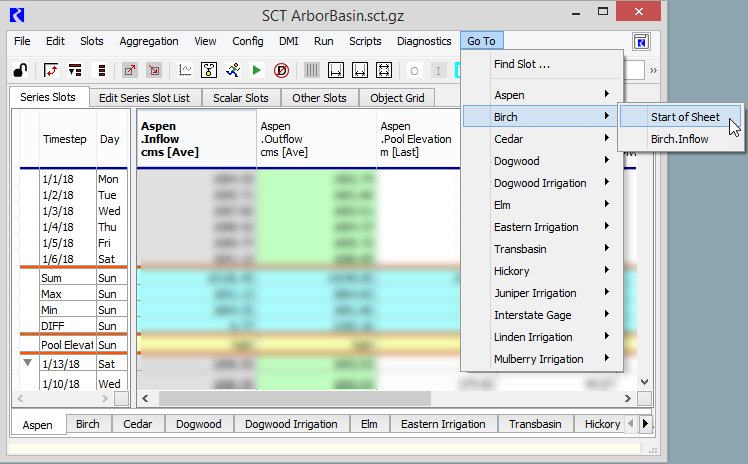Viewport: 748px width, 464px height.
Task: Click the red swap axes orientation icon
Action: pos(50,71)
